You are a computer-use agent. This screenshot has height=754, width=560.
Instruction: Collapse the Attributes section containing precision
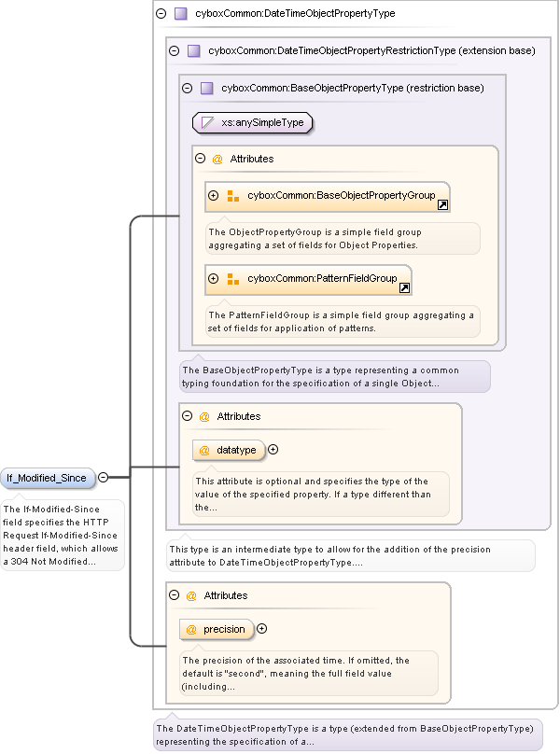coord(175,595)
